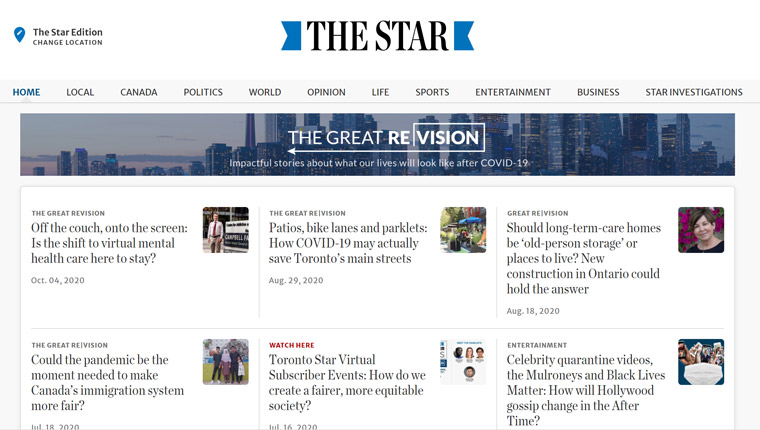760x430 pixels.
Task: Open the Politics menu item
Action: [203, 92]
